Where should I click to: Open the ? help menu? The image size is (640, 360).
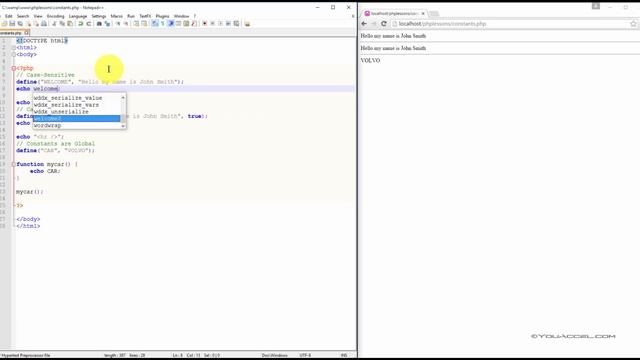click(x=195, y=16)
